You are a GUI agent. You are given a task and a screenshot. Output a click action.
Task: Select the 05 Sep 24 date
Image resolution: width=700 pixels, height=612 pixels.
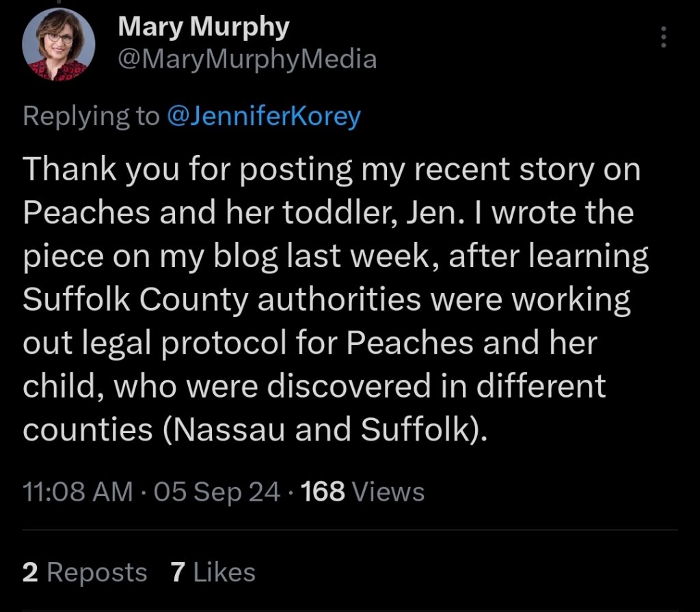(217, 492)
